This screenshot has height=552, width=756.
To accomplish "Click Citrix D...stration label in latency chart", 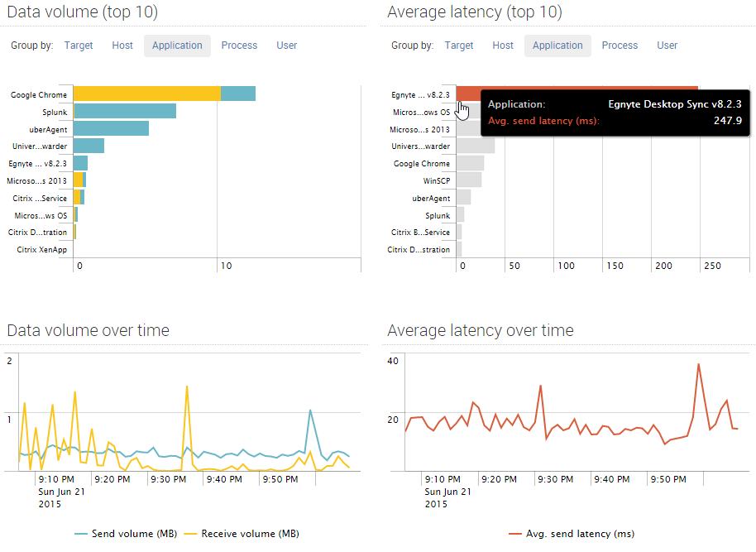I will coord(419,249).
